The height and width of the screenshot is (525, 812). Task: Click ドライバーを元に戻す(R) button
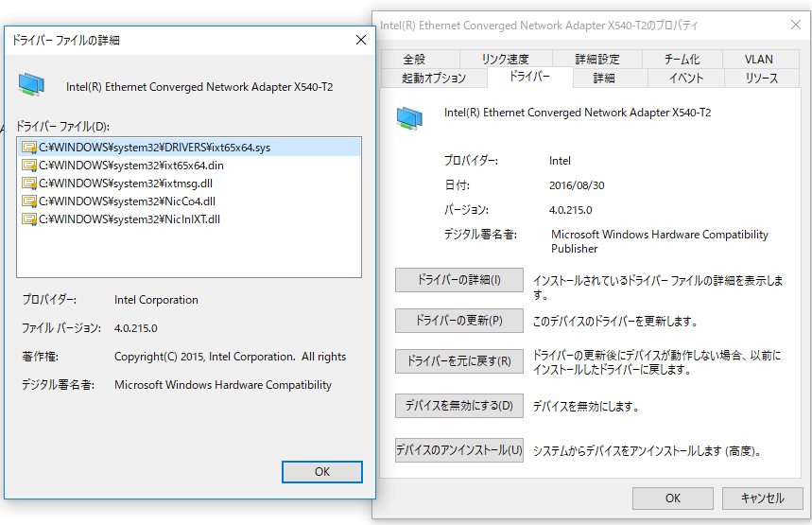pos(459,361)
